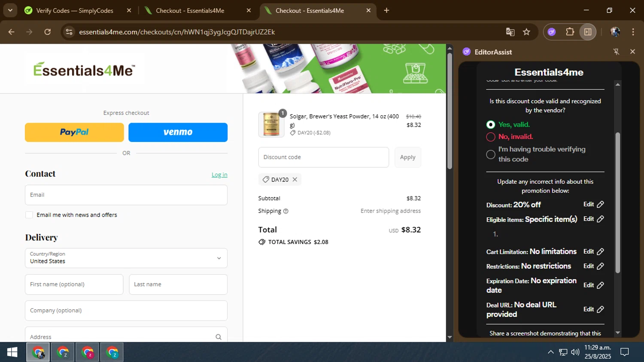The image size is (644, 362).
Task: Click the translate page icon
Action: click(510, 32)
